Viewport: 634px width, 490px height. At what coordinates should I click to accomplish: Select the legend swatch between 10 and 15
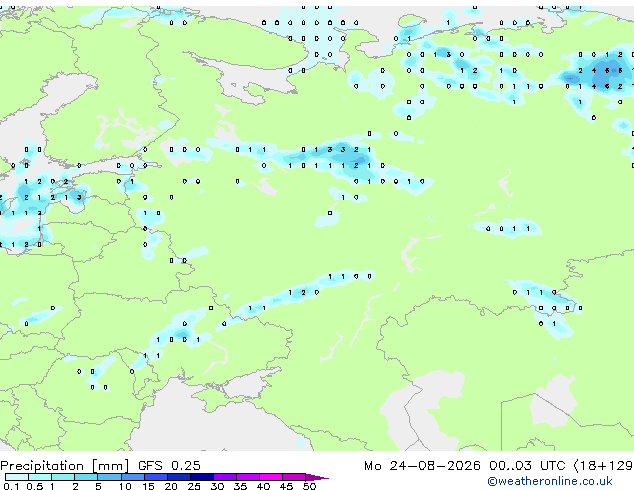pos(132,477)
